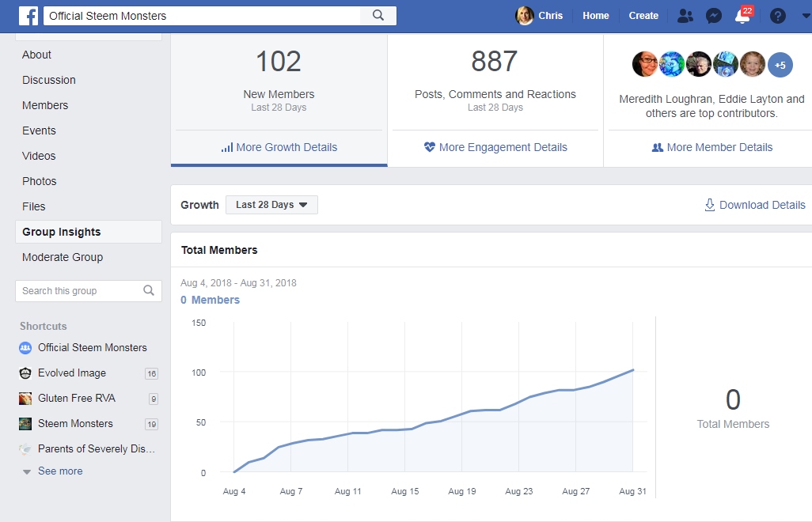This screenshot has width=812, height=522.
Task: Open the Files section
Action: click(x=34, y=207)
